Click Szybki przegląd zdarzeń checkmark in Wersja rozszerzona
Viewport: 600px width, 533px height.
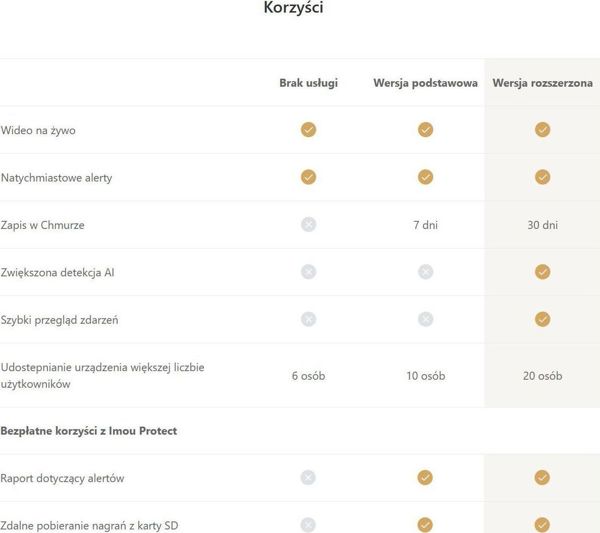tap(543, 319)
